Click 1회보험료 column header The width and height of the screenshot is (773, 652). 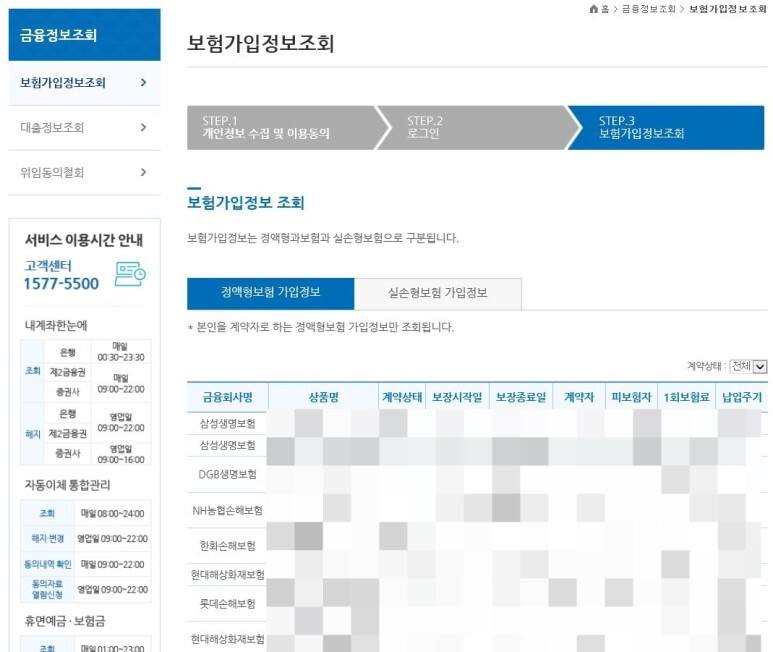pyautogui.click(x=687, y=397)
